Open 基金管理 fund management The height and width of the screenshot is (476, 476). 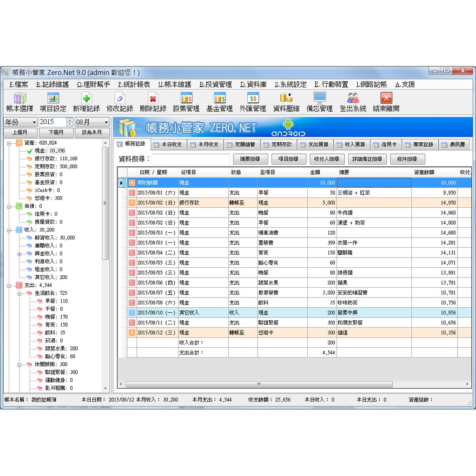pos(219,102)
